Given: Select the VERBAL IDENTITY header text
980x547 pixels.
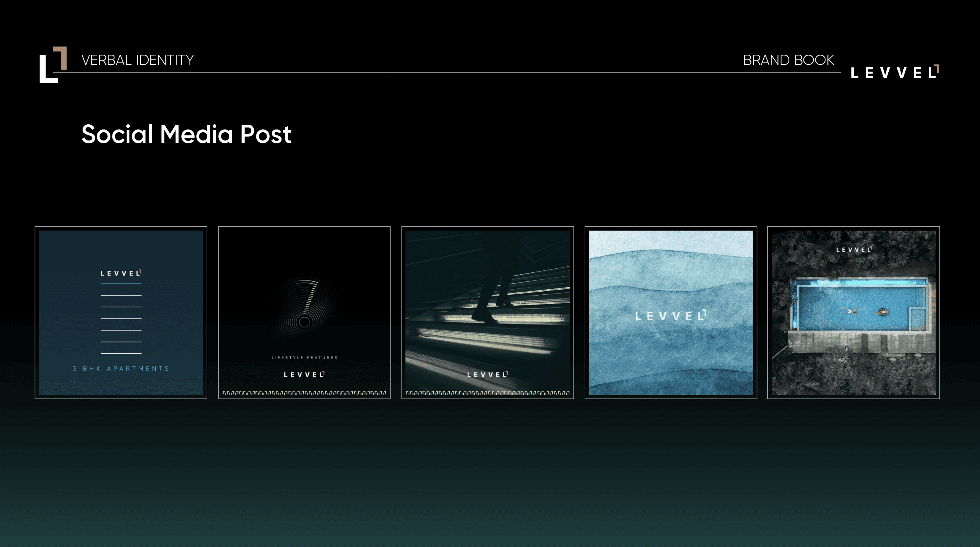Looking at the screenshot, I should coord(138,60).
